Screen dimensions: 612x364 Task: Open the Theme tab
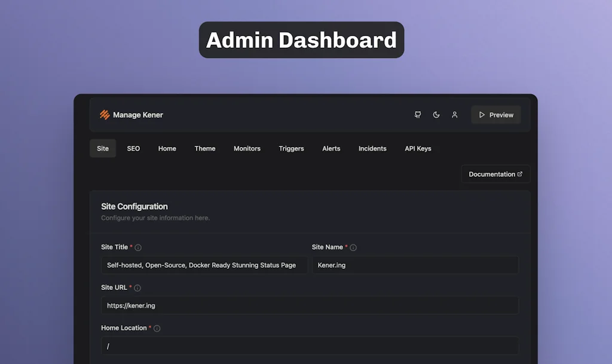[204, 148]
